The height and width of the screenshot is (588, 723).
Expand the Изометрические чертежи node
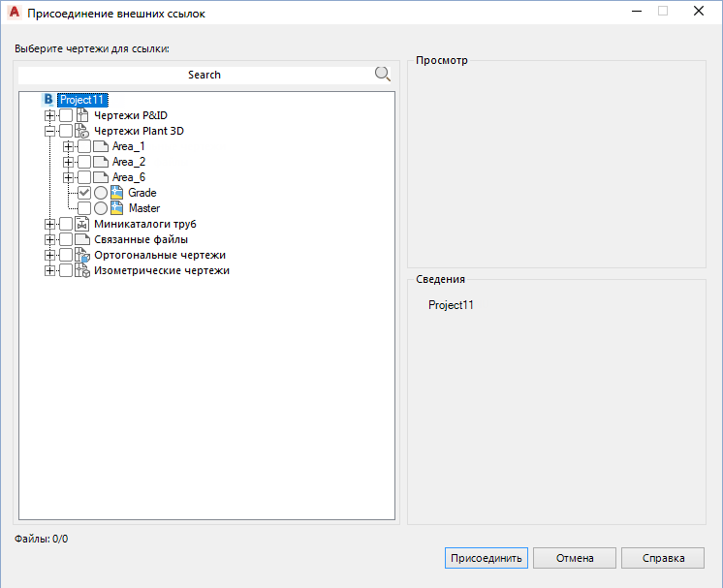point(49,270)
